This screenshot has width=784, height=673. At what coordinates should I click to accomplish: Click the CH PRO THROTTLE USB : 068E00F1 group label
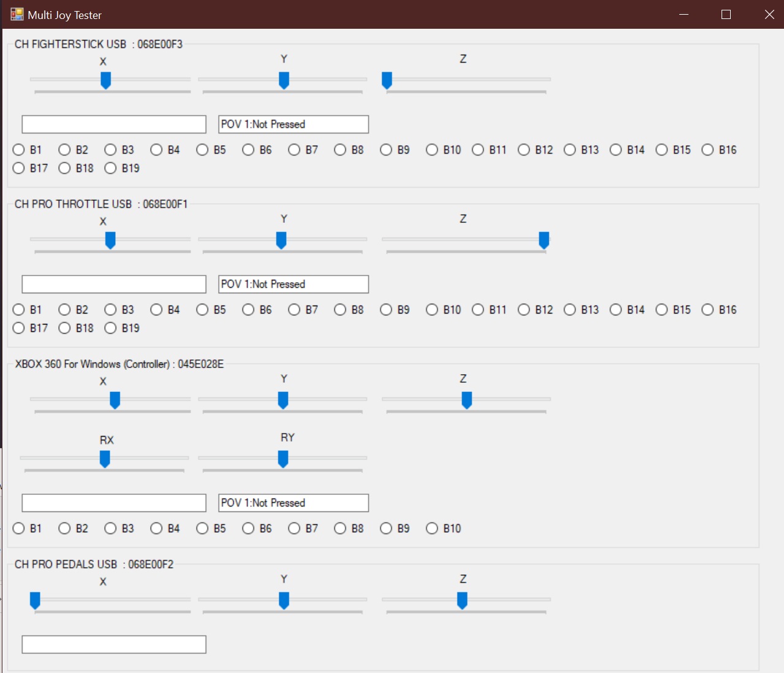[x=101, y=204]
